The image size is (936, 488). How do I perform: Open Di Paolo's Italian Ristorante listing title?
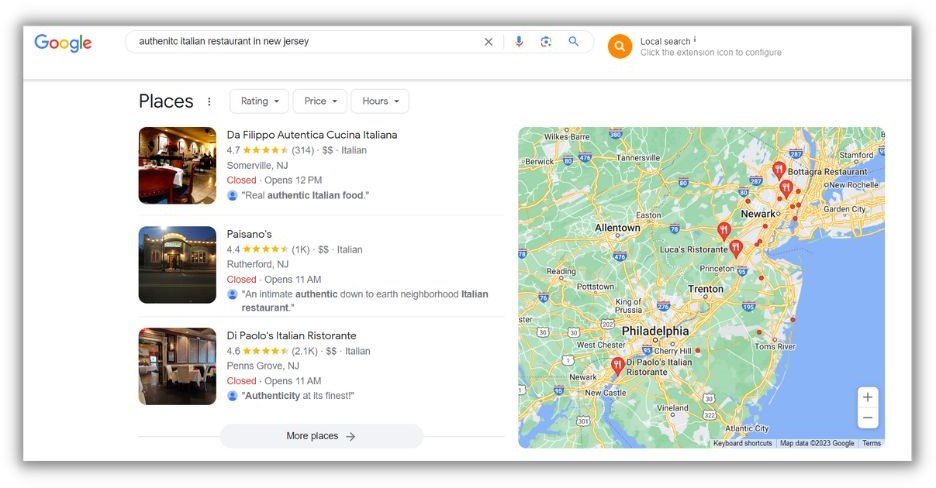coord(291,335)
